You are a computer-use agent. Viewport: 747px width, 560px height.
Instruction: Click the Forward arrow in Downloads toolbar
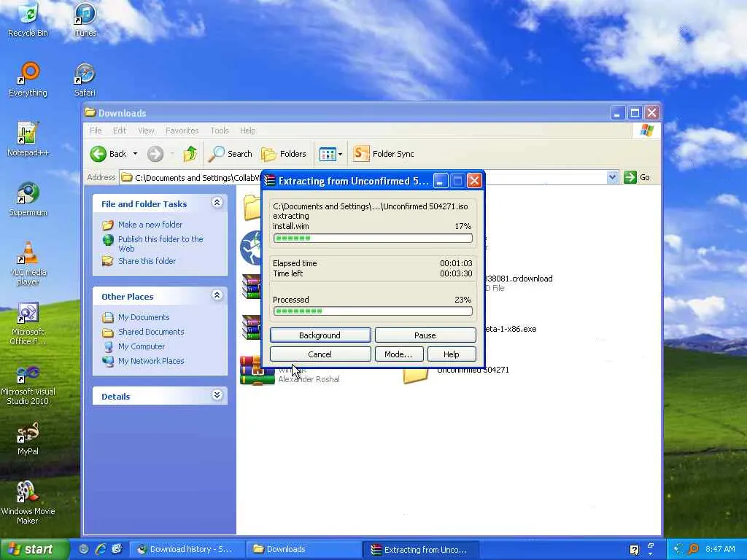pos(155,154)
